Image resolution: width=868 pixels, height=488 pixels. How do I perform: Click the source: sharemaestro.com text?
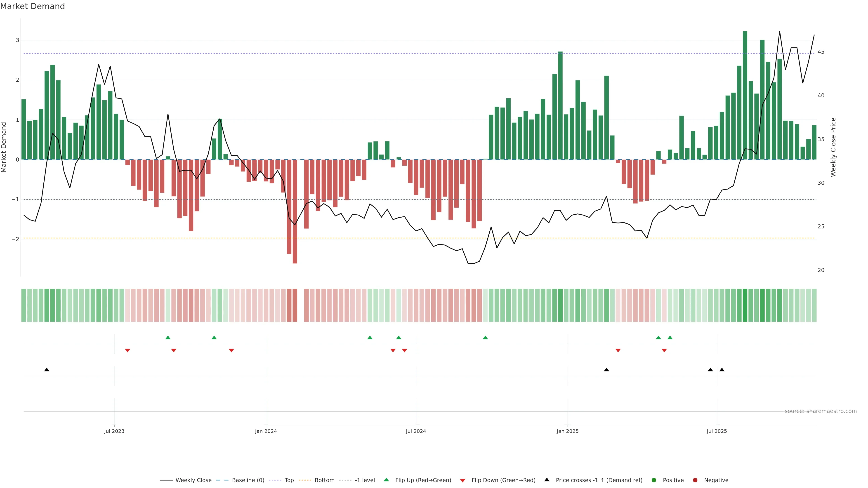821,411
